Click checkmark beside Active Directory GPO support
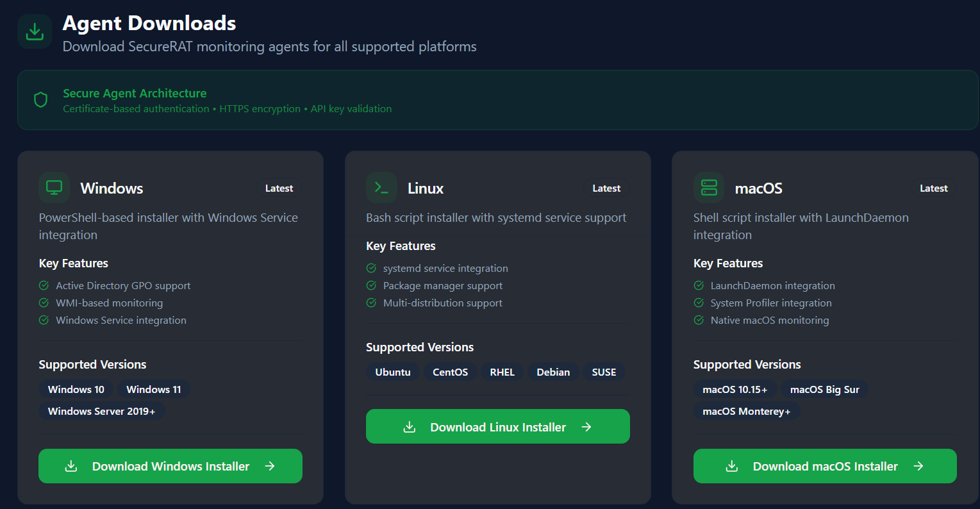Viewport: 980px width, 509px height. 44,285
